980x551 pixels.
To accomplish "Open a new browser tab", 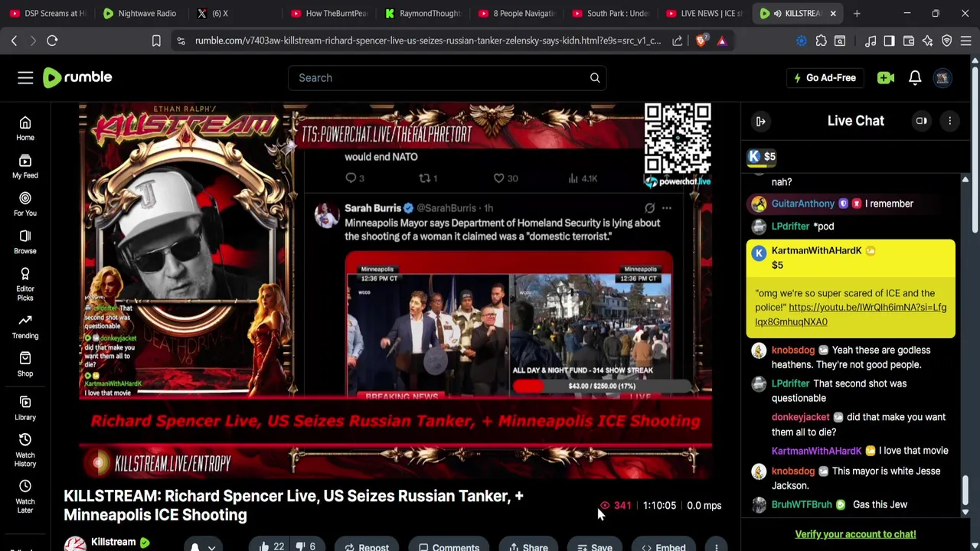I will (x=857, y=13).
